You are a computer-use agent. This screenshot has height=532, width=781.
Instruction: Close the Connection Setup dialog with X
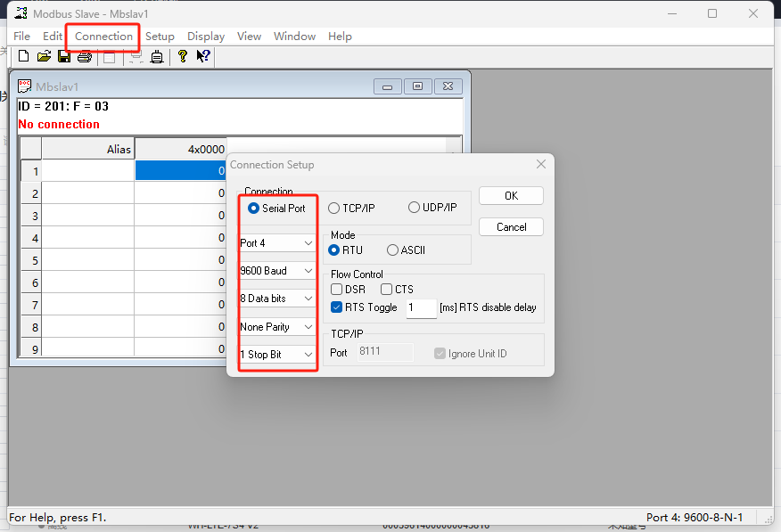[x=540, y=165]
